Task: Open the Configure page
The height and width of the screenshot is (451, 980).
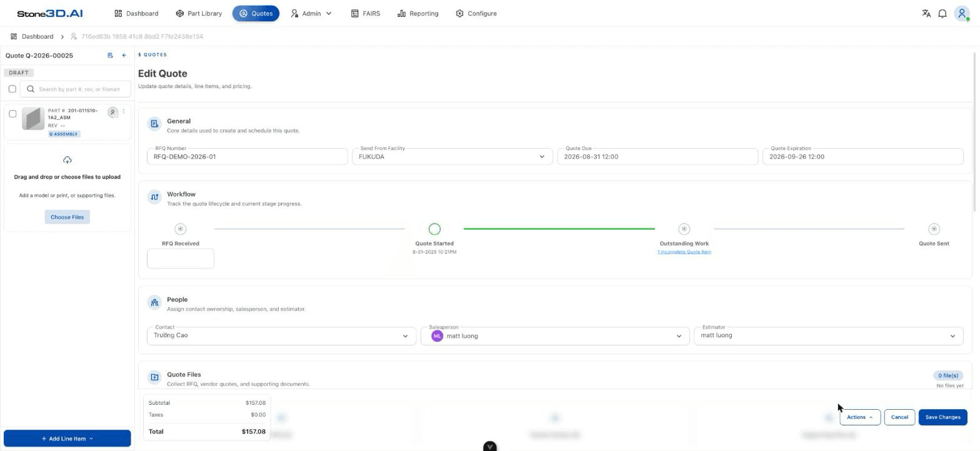Action: (x=476, y=13)
